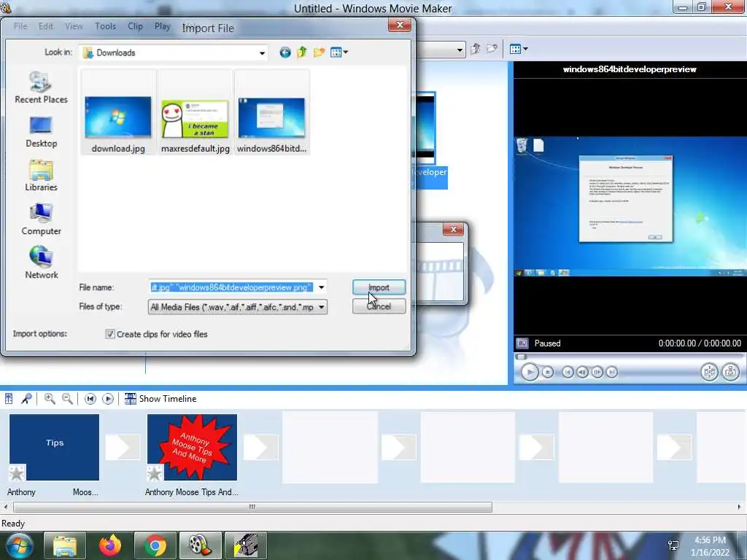This screenshot has height=560, width=747.
Task: Play the preview monitor video
Action: [530, 372]
